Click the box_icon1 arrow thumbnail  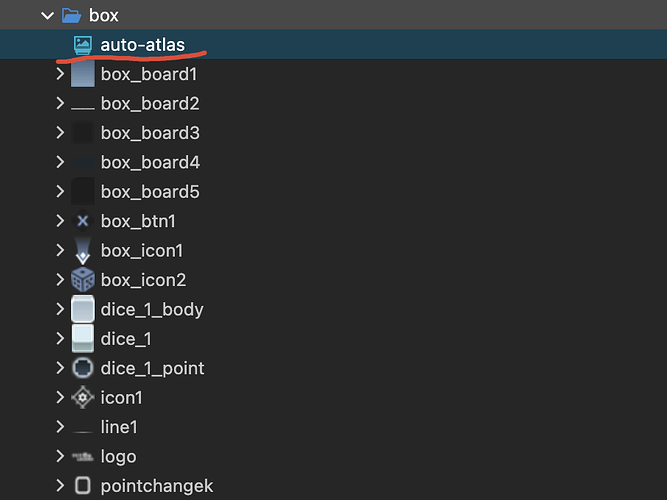tap(83, 251)
